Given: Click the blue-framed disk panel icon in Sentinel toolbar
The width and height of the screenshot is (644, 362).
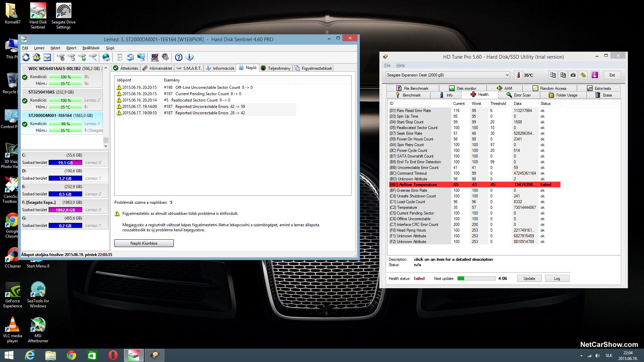Looking at the screenshot, I should coord(47,57).
